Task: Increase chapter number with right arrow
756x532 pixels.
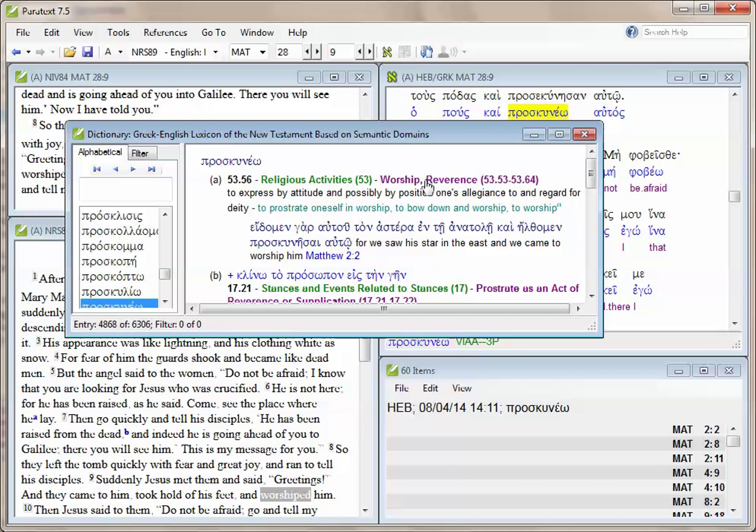Action: click(318, 52)
